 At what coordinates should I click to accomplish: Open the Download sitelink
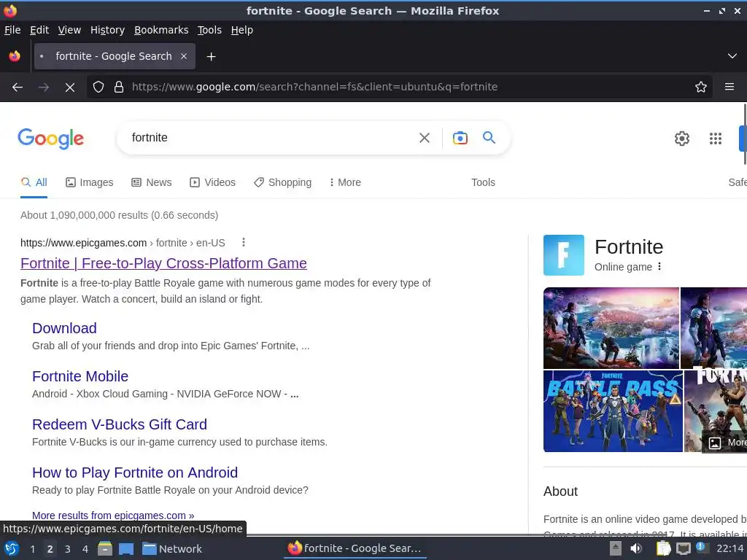(64, 328)
